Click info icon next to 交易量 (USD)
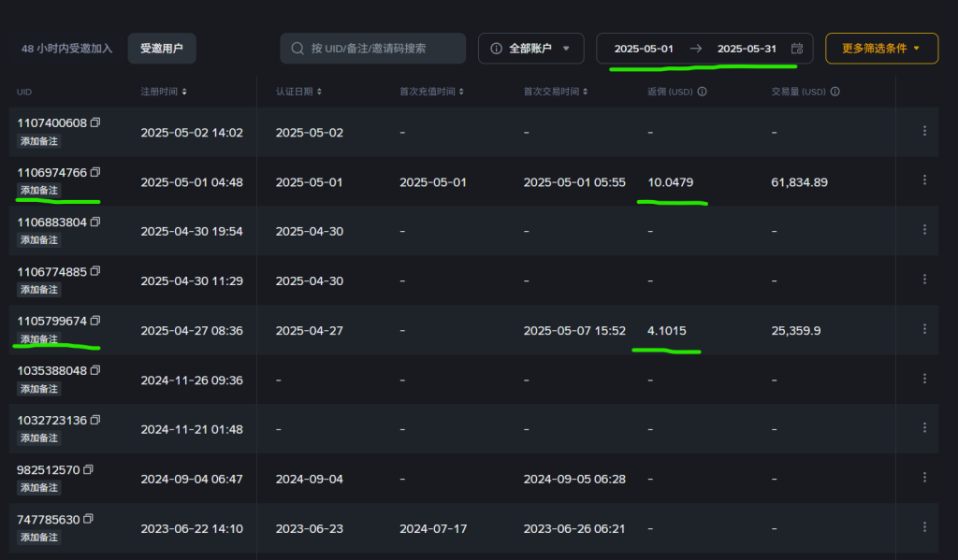This screenshot has width=958, height=560. pos(835,92)
